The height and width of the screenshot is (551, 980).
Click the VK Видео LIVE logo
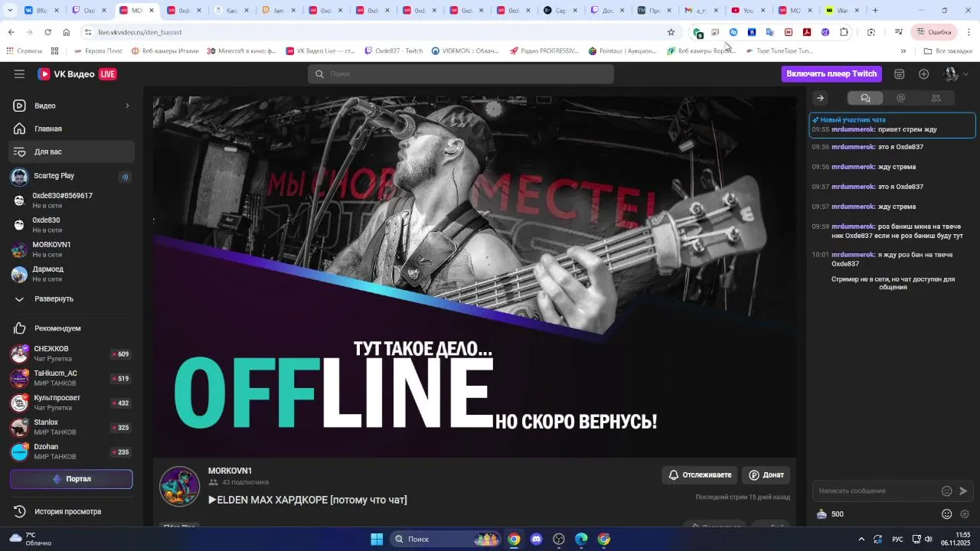(x=77, y=74)
